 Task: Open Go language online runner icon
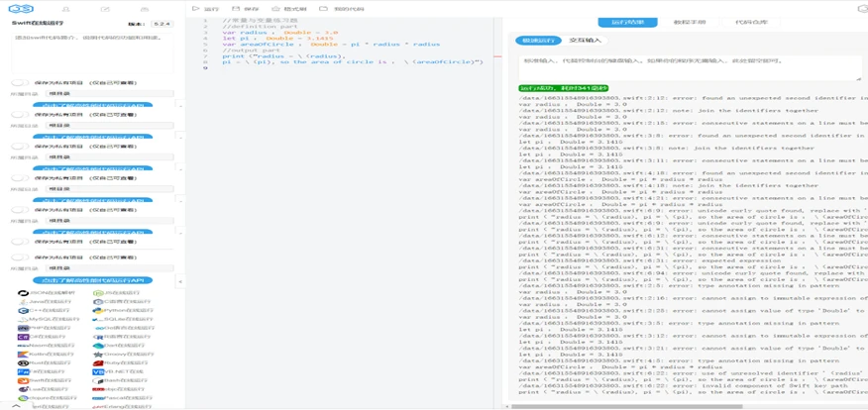98,328
